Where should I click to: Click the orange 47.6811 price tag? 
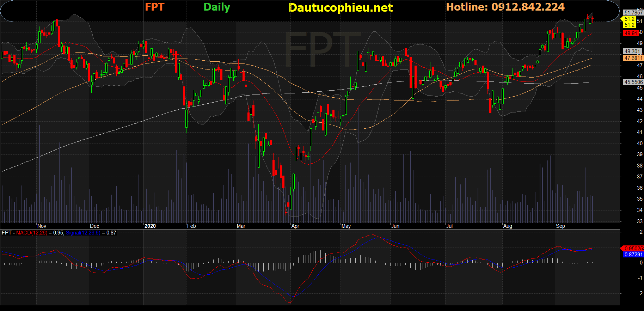click(633, 58)
